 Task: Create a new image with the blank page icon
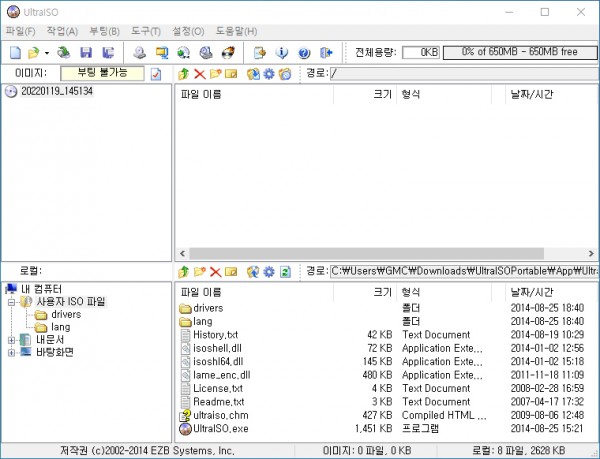[x=15, y=52]
